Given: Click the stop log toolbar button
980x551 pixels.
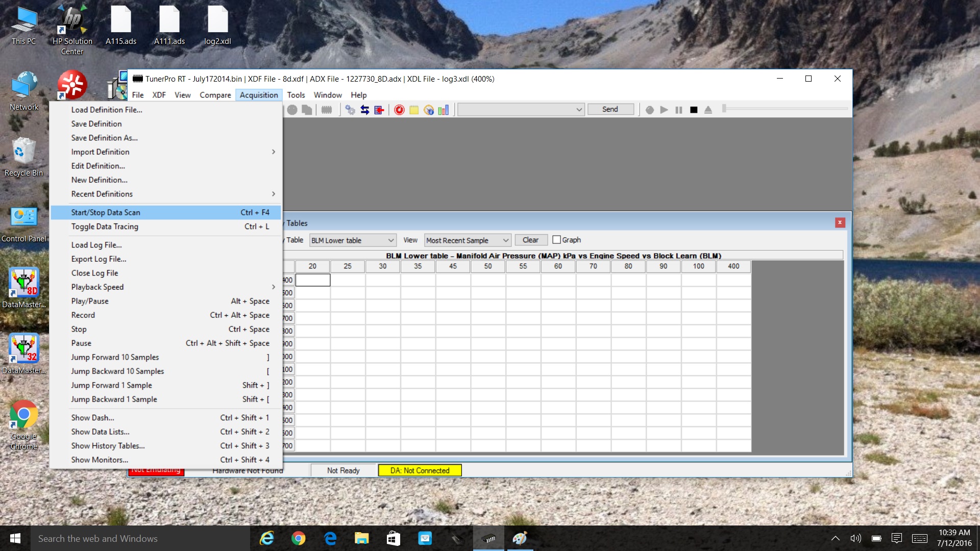Looking at the screenshot, I should click(694, 110).
